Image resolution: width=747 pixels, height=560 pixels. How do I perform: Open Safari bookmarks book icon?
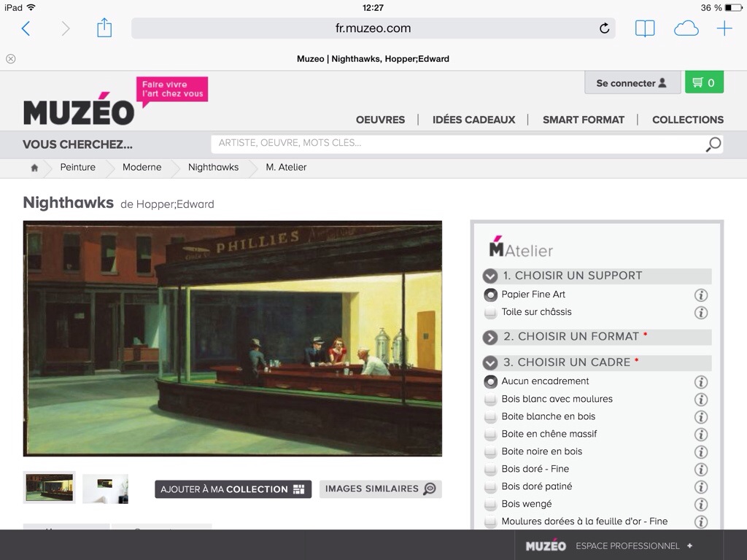click(645, 28)
